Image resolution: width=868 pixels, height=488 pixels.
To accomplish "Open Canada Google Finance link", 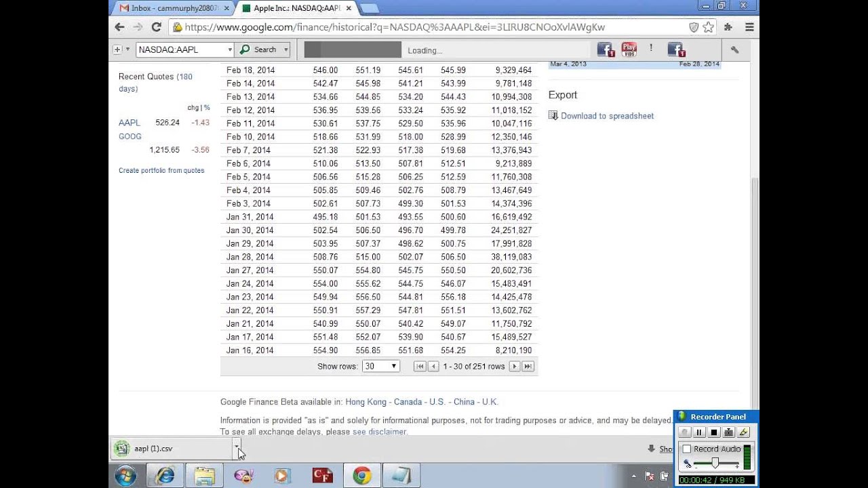I will point(408,402).
